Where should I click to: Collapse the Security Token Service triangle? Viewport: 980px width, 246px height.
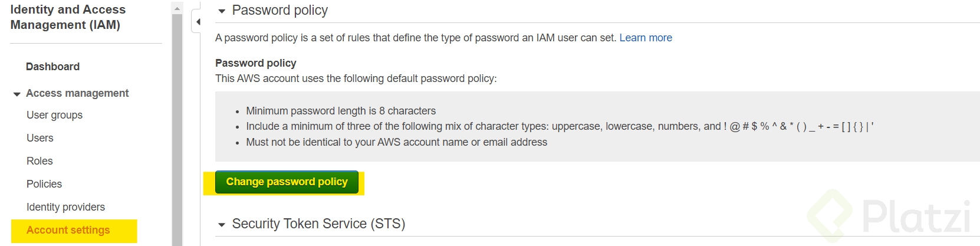pyautogui.click(x=222, y=225)
